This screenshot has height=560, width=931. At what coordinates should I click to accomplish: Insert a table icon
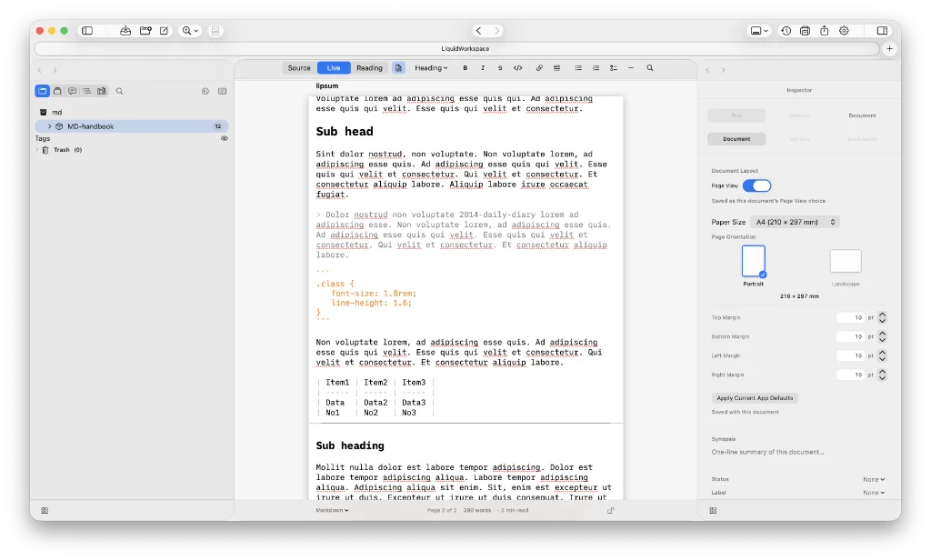pyautogui.click(x=557, y=68)
